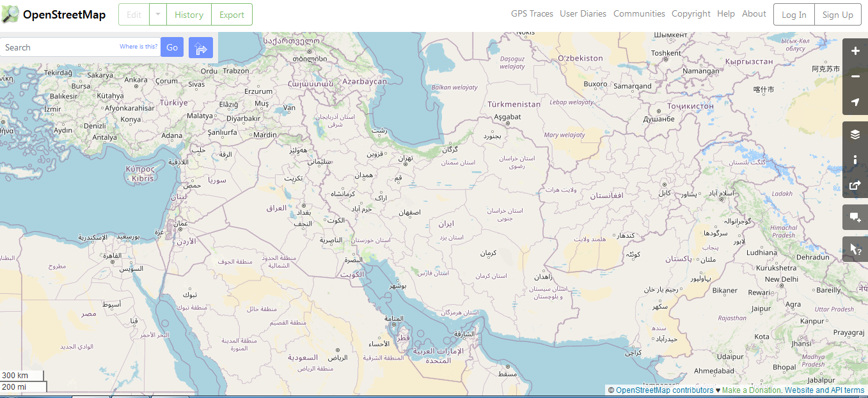Click the History button

click(189, 14)
